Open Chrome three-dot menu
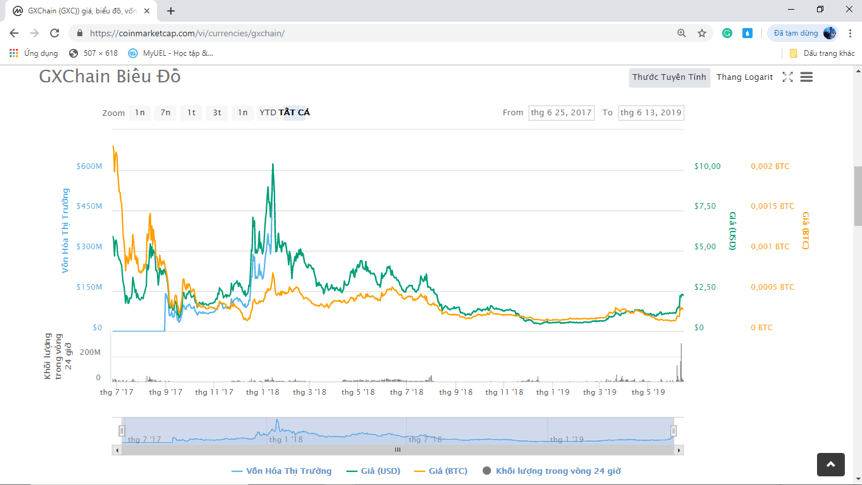The image size is (862, 485). pyautogui.click(x=850, y=33)
